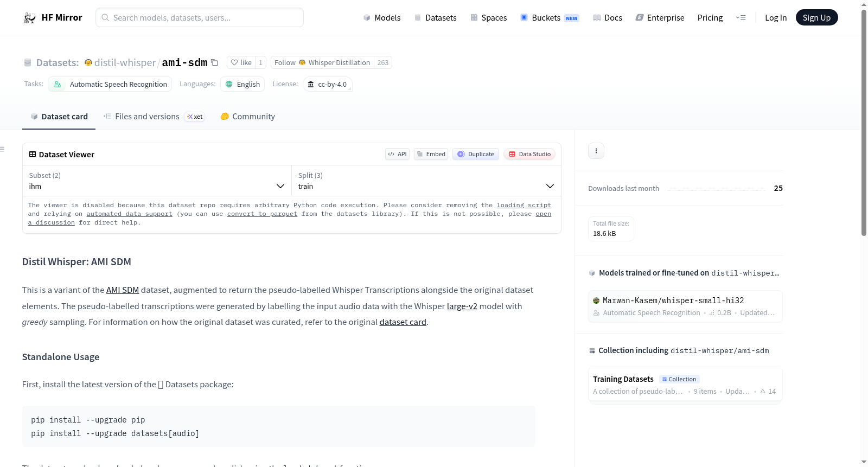
Task: Open Marwan-Kasem/whisper-small-hi32 model card
Action: pyautogui.click(x=685, y=306)
